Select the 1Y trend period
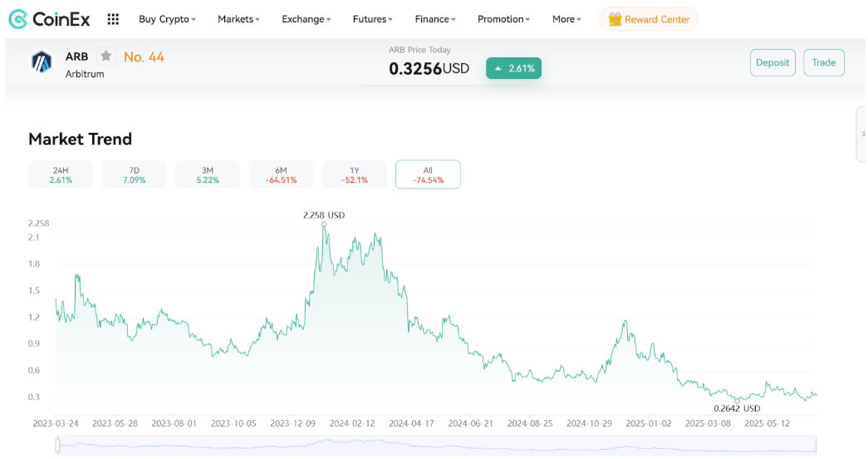Viewport: 868px width, 459px height. [355, 175]
